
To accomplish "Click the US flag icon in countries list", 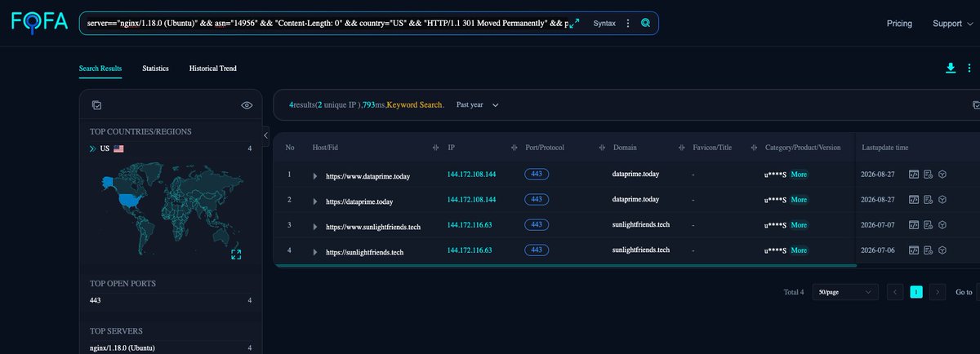I will tap(118, 149).
